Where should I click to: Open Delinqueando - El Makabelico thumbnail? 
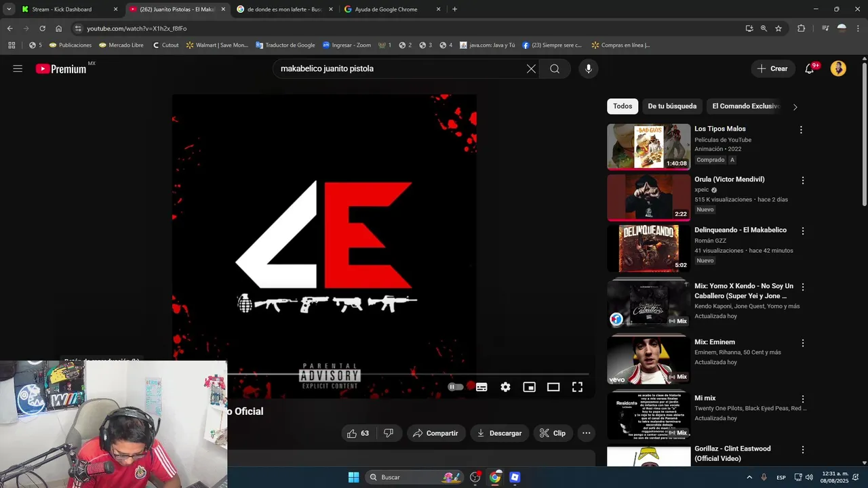click(x=648, y=248)
